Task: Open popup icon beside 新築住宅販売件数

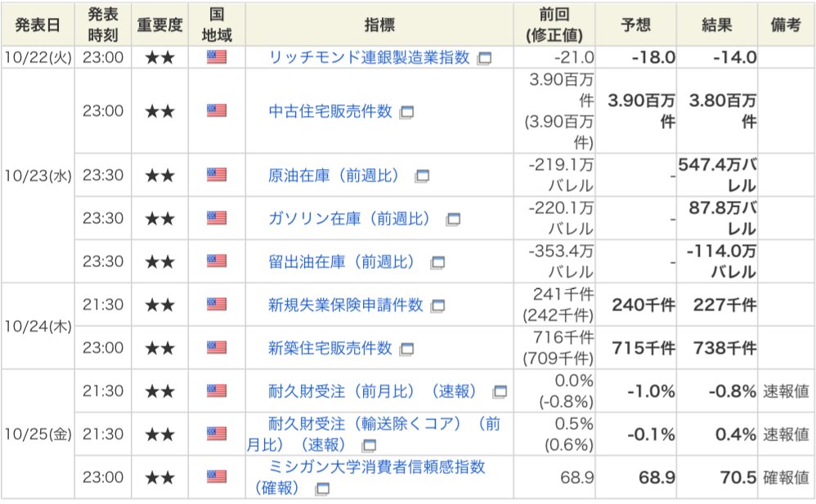Action: coord(406,349)
